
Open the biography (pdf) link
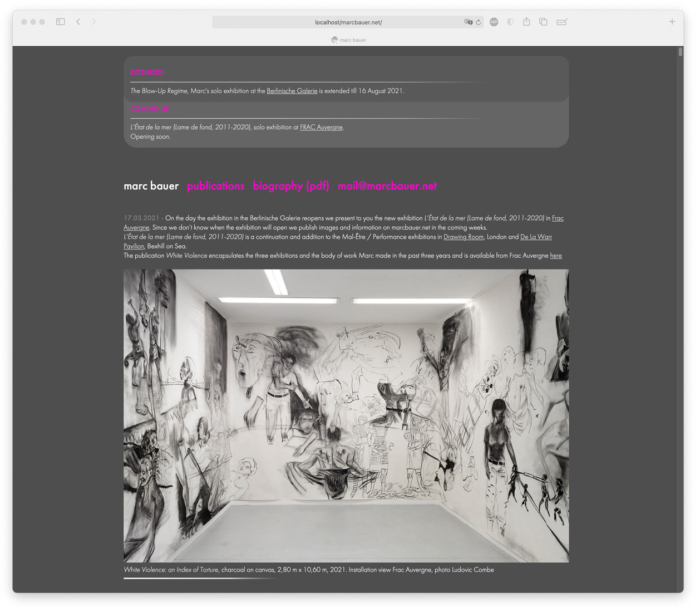291,186
